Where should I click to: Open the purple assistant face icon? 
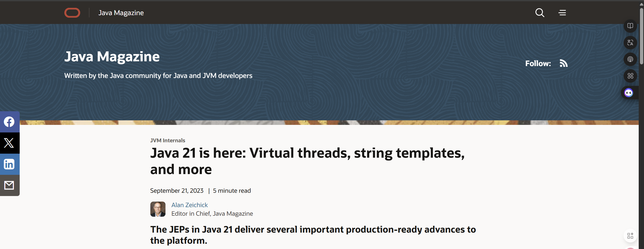click(x=629, y=93)
